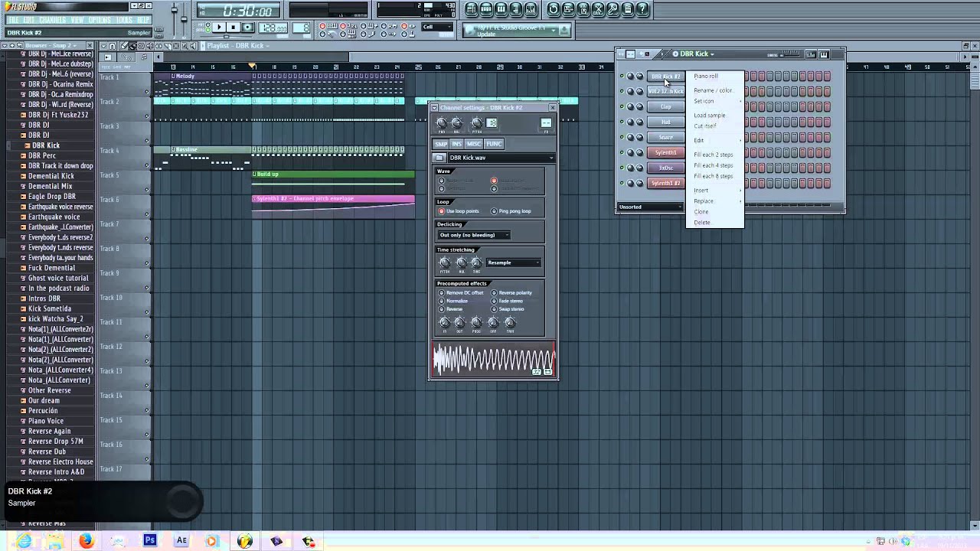The image size is (980, 551).
Task: Select 'Earthquake voice' in the browser list
Action: (x=54, y=217)
